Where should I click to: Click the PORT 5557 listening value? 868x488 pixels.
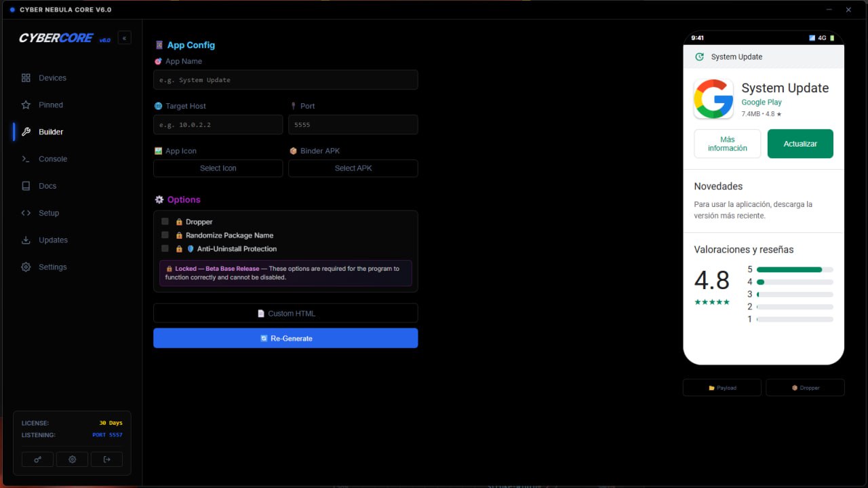click(107, 435)
